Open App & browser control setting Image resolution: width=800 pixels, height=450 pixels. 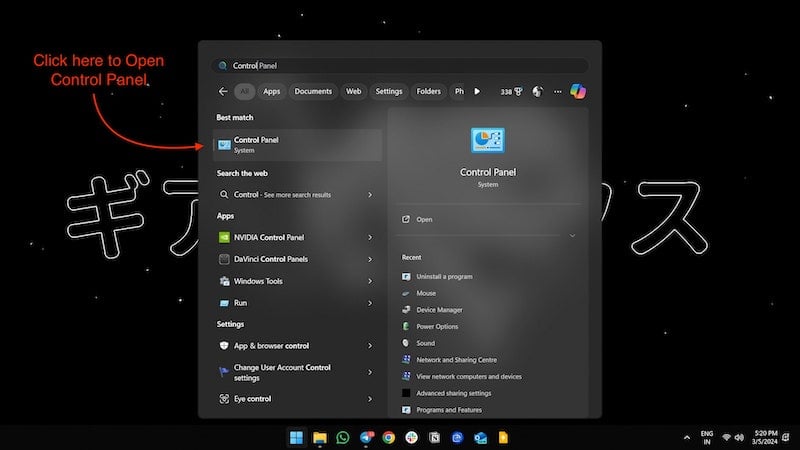tap(297, 345)
